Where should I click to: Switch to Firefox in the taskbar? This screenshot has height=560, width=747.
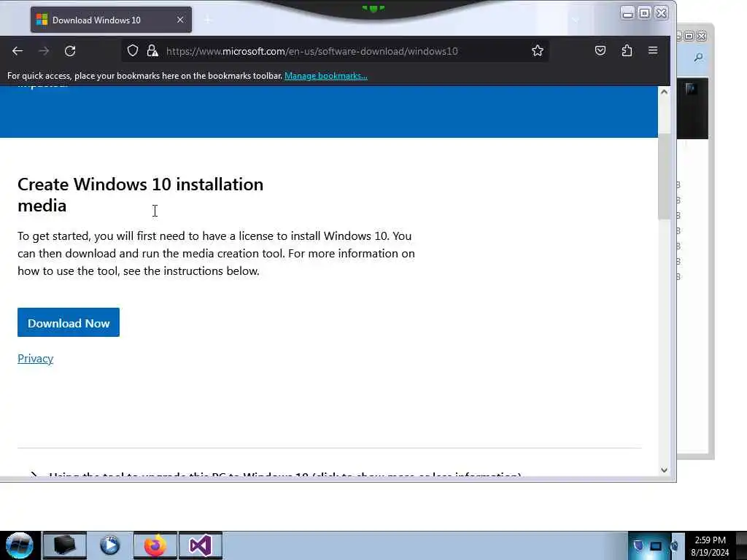(x=155, y=545)
